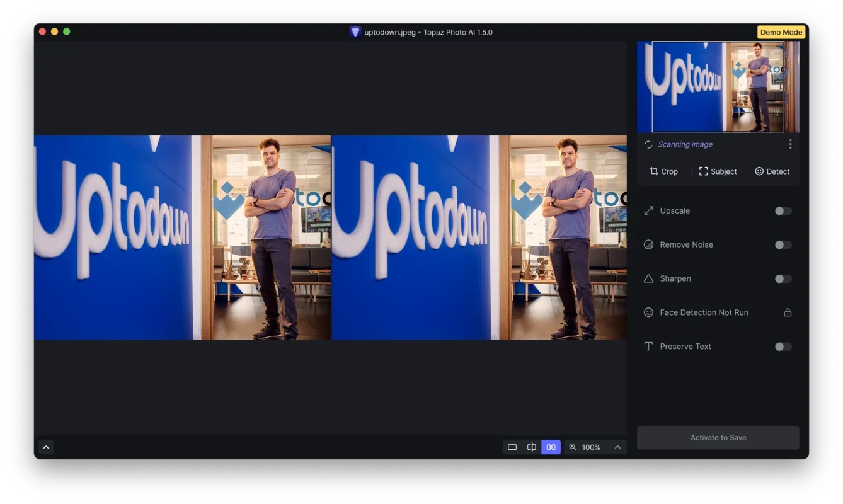Click the Remove Noise label
843x504 pixels.
click(x=686, y=245)
